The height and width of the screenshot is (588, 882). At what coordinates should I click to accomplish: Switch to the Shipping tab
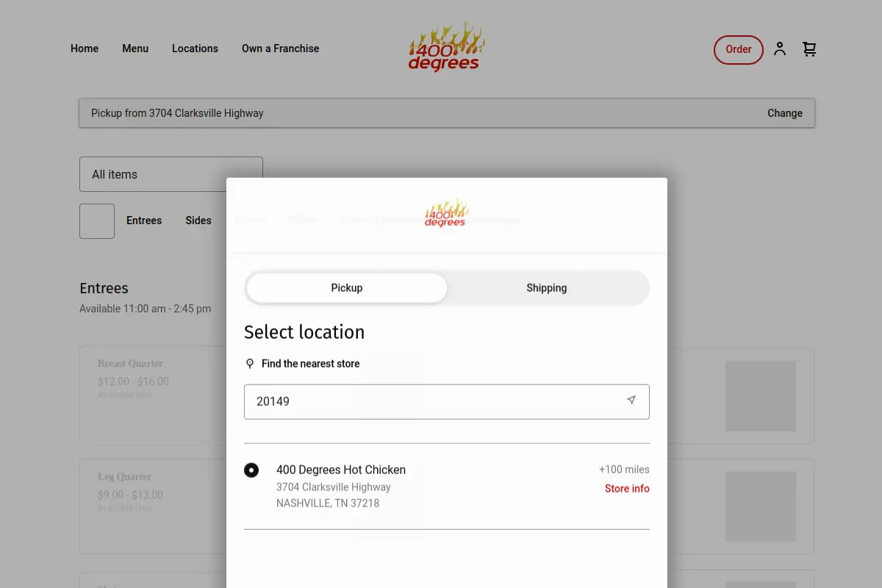pos(547,288)
